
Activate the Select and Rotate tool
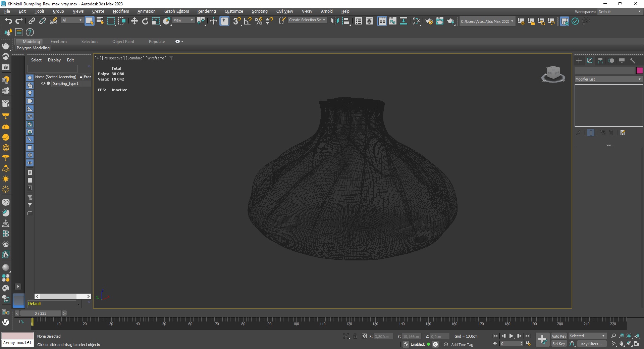pyautogui.click(x=145, y=21)
